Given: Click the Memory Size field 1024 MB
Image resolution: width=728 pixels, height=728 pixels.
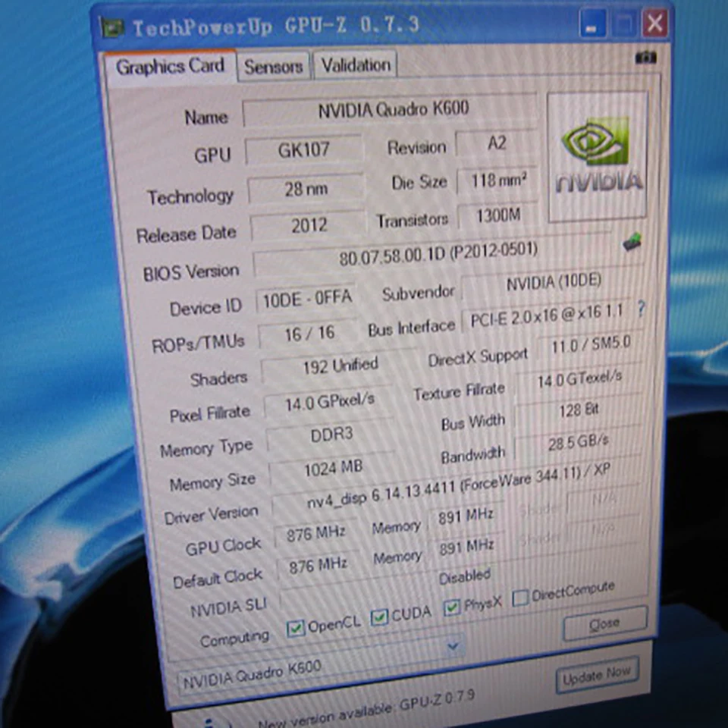Looking at the screenshot, I should pos(333,469).
